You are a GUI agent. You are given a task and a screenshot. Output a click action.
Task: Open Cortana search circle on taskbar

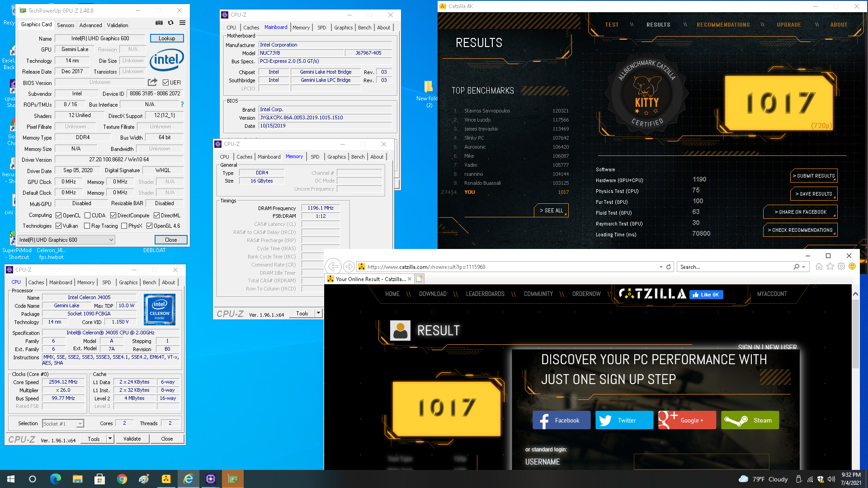[x=33, y=479]
